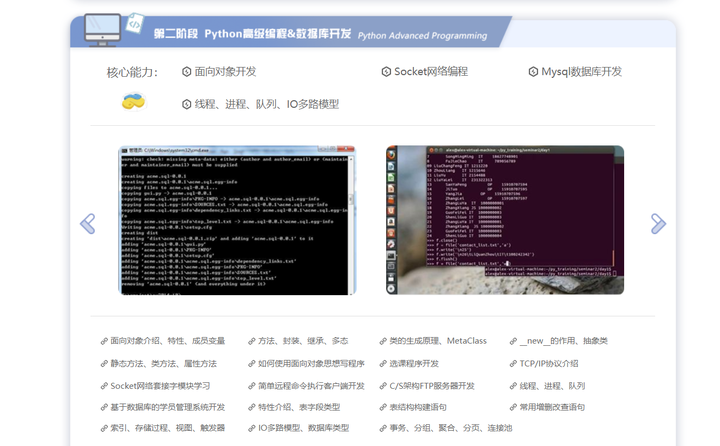The height and width of the screenshot is (446, 720).
Task: Click the left carousel arrow
Action: (x=87, y=224)
